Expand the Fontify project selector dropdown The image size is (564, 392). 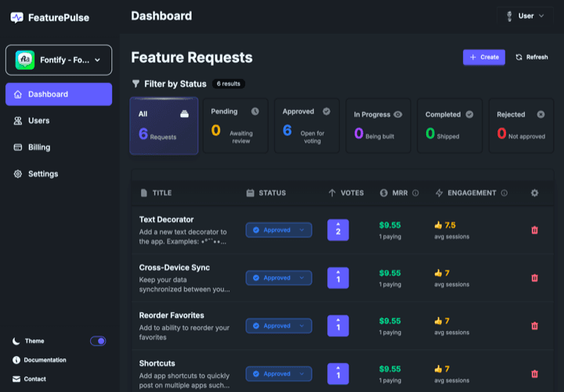pyautogui.click(x=59, y=60)
